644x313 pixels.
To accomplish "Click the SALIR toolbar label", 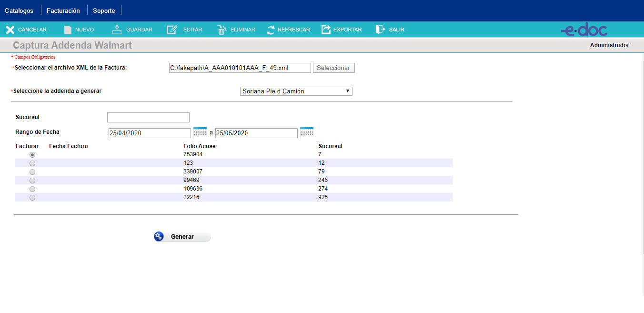I will [396, 30].
